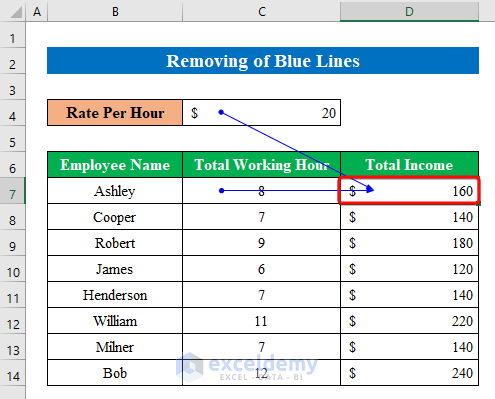Viewport: 495px width, 399px height.
Task: Select Henderson's working hour cell
Action: 261,295
